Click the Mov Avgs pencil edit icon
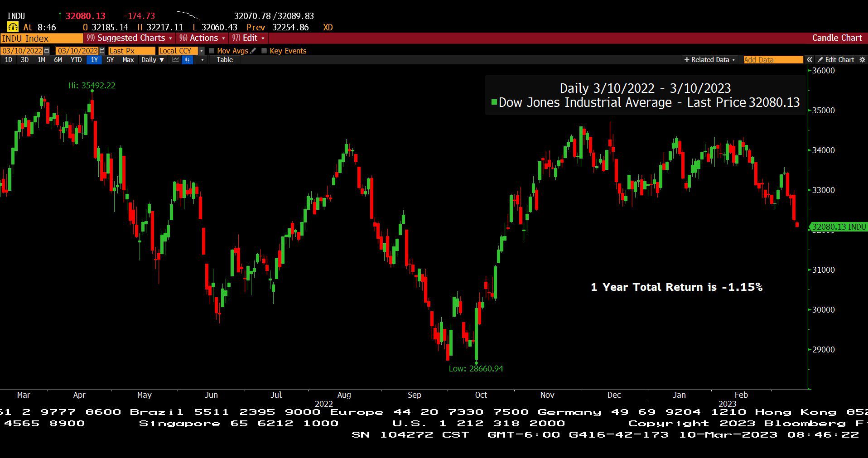This screenshot has width=868, height=458. tap(253, 51)
